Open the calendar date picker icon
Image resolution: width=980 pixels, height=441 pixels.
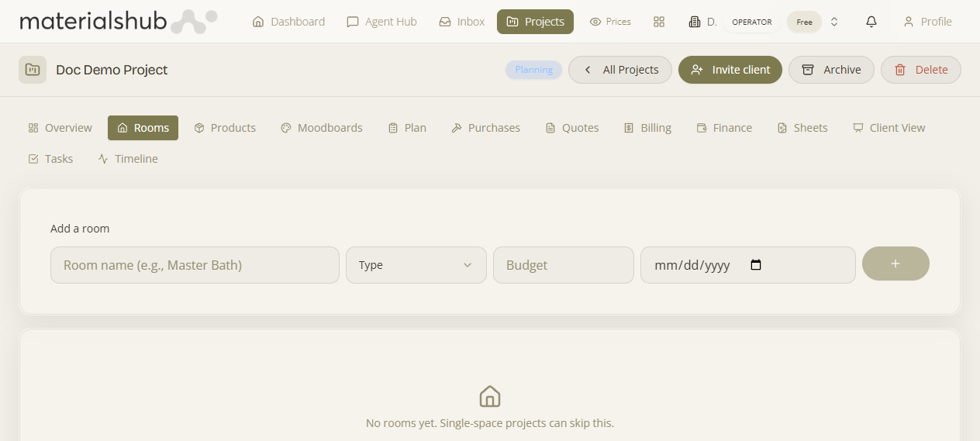pos(757,265)
